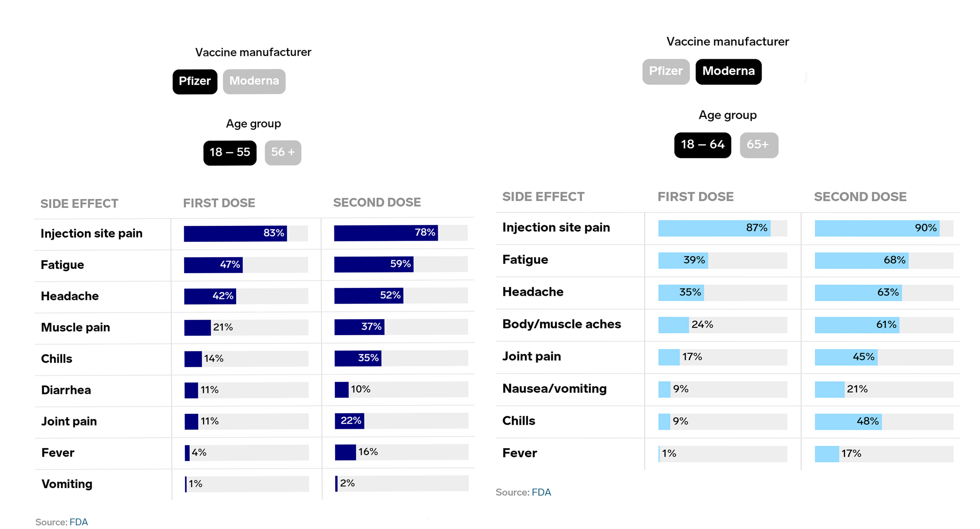Click the light blue 90% injection site pain bar
980x529 pixels.
coord(876,228)
